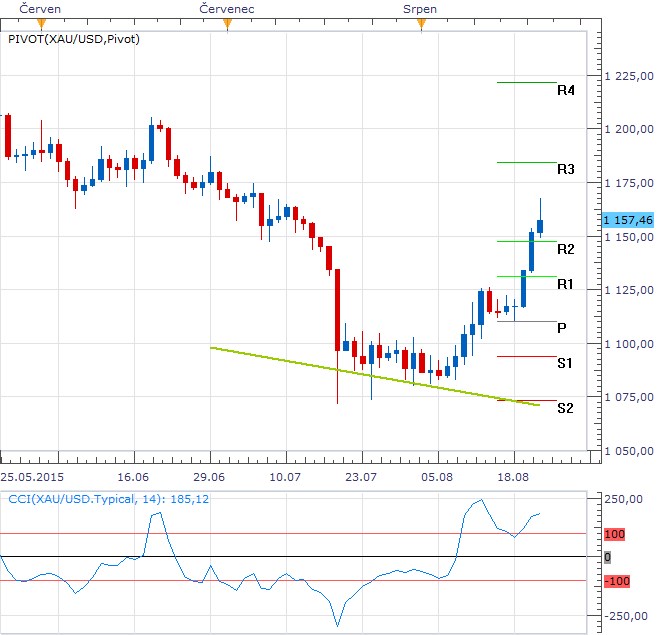Click the CCI -100 level tag
The width and height of the screenshot is (659, 635).
tap(617, 581)
